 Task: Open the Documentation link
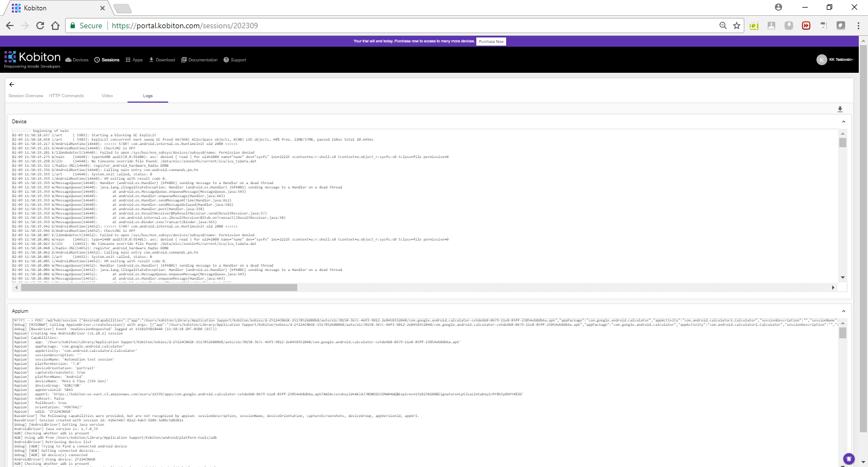click(200, 60)
